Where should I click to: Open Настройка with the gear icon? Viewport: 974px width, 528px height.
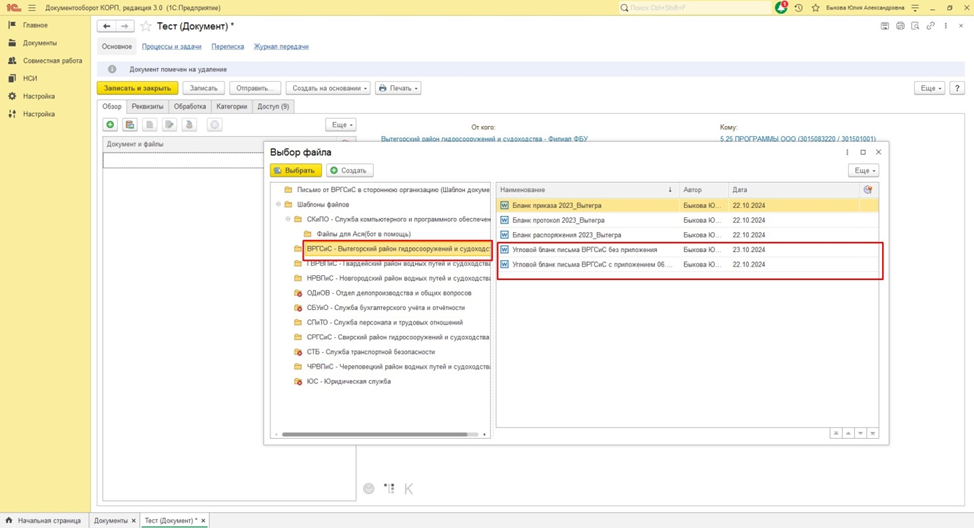click(39, 96)
